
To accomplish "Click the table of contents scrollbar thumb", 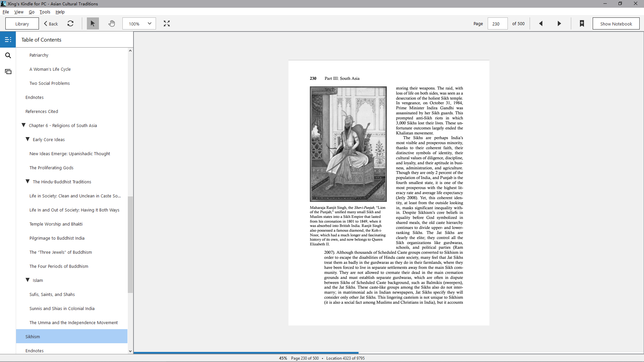I will [130, 245].
